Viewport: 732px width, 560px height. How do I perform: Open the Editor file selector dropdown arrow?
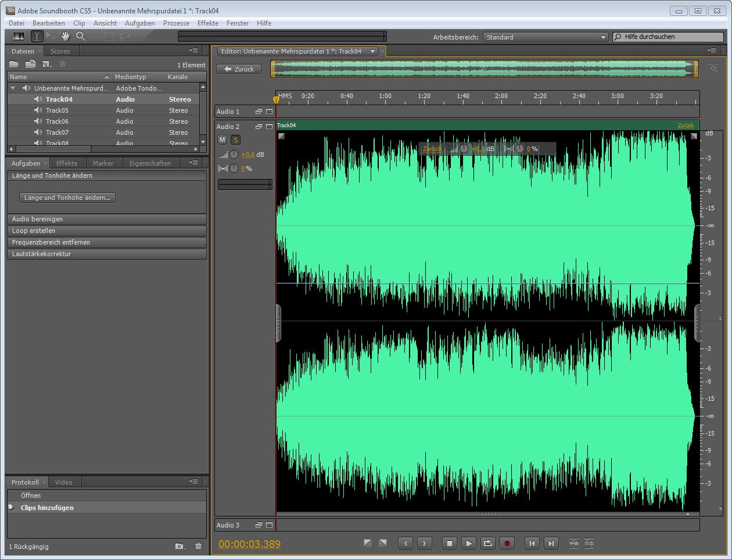[373, 51]
